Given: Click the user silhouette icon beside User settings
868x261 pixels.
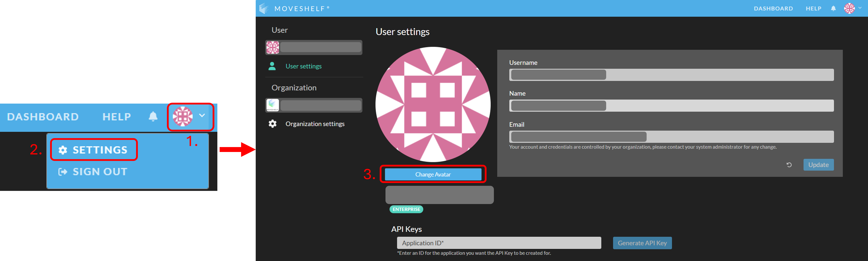Looking at the screenshot, I should coord(272,66).
